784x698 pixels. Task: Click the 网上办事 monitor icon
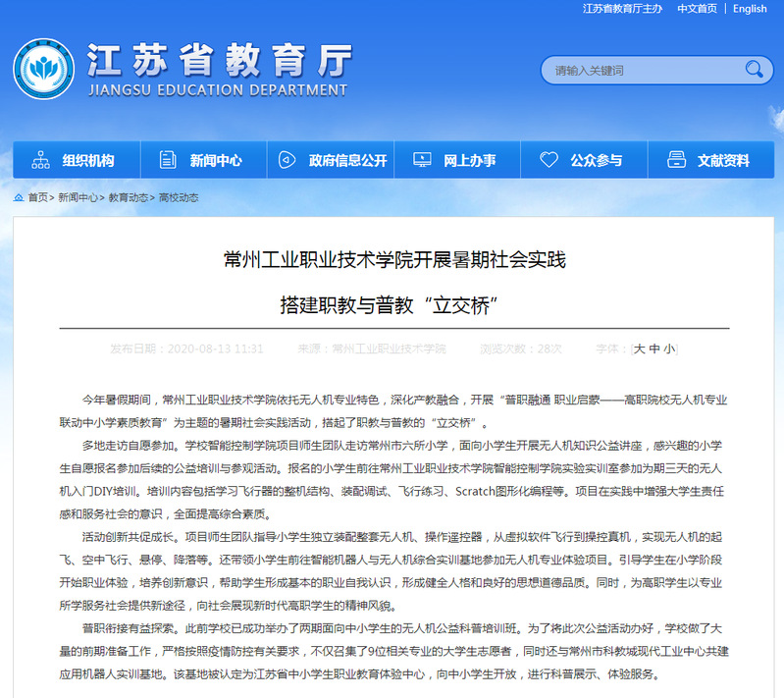tap(422, 160)
